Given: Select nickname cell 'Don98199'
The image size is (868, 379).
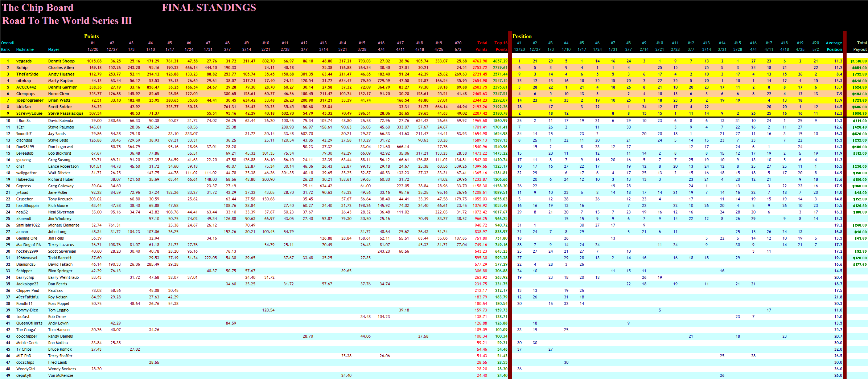Looking at the screenshot, I should pos(25,147).
